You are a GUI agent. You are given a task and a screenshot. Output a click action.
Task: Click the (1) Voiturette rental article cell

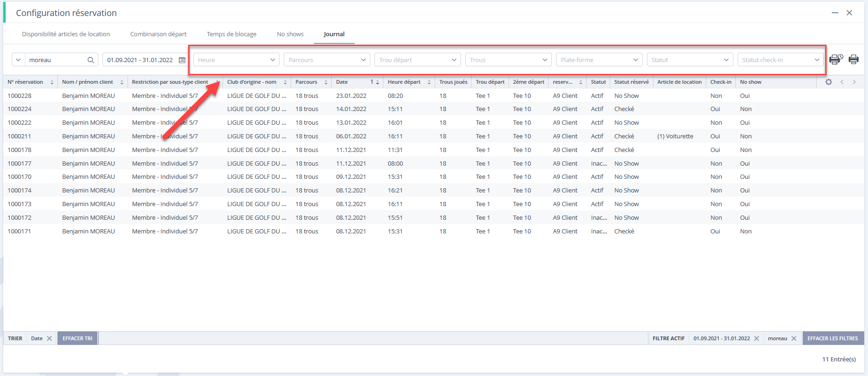tap(675, 136)
